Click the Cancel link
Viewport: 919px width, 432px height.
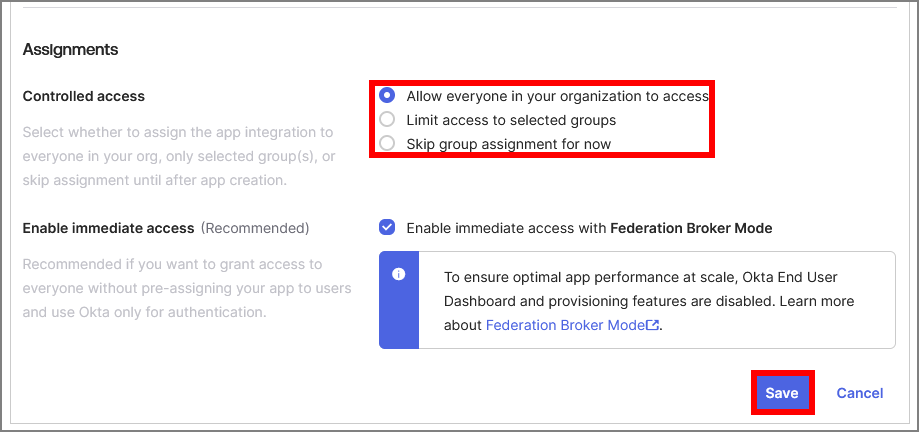859,393
